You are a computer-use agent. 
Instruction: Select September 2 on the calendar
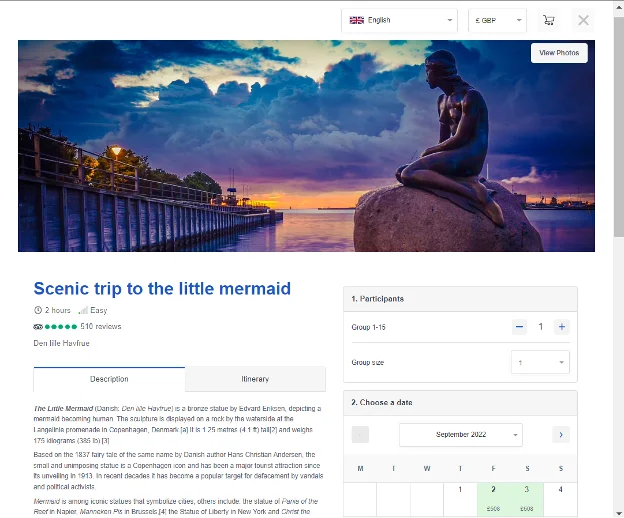[x=493, y=497]
